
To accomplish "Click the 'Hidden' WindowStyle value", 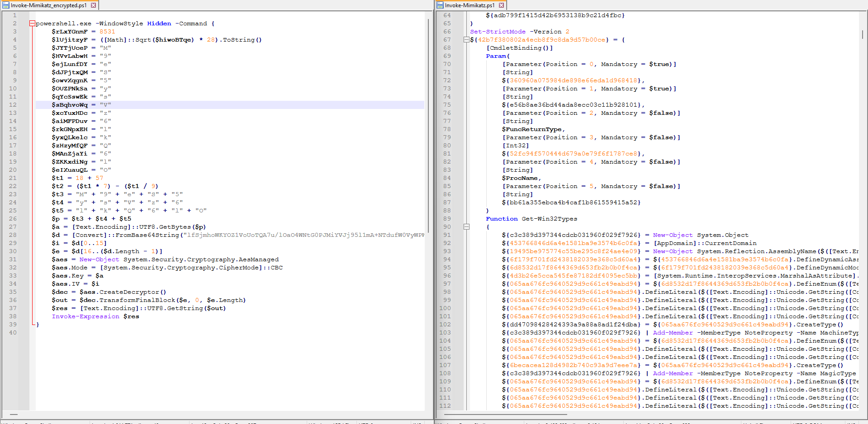I will click(x=159, y=24).
